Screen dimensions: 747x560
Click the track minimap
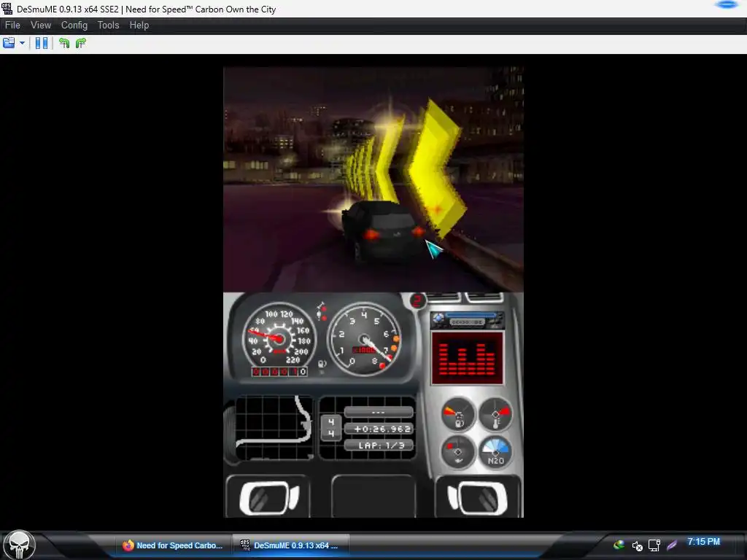pyautogui.click(x=274, y=427)
